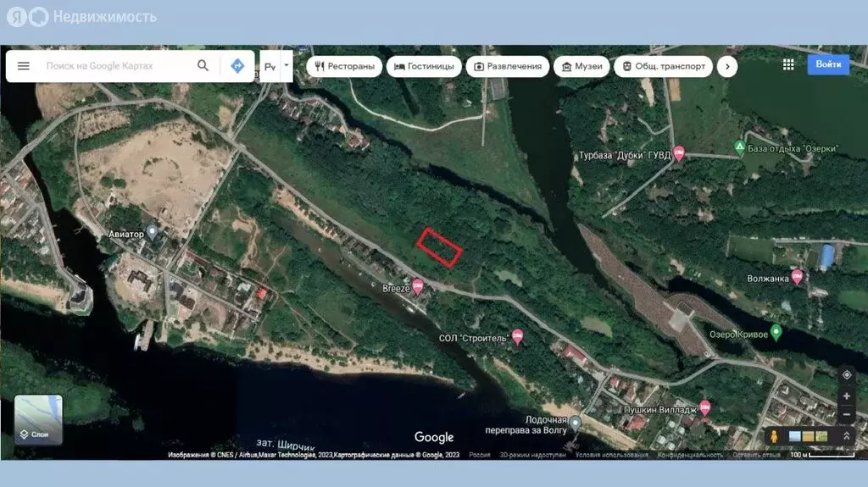Toggle the Слои layers thumbnail

[x=38, y=419]
